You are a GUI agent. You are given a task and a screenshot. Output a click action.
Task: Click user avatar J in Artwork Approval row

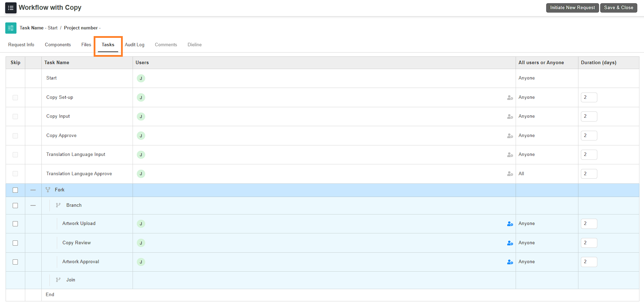141,262
